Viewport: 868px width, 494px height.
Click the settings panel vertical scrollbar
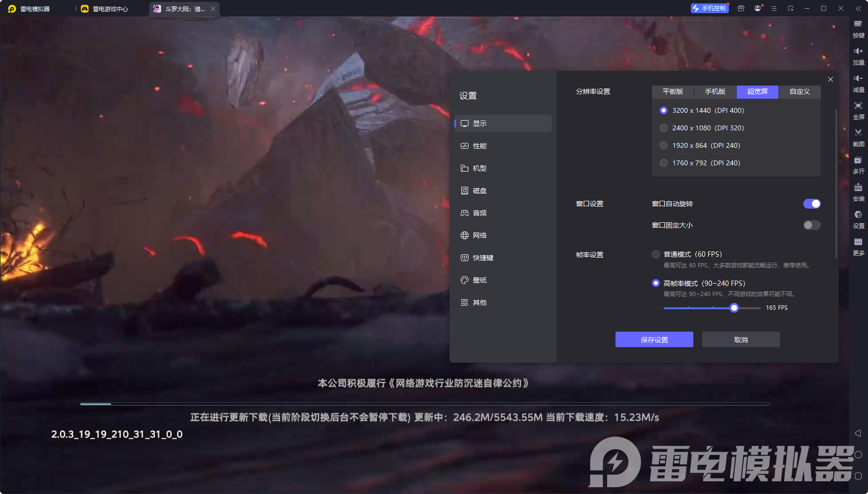tap(836, 183)
